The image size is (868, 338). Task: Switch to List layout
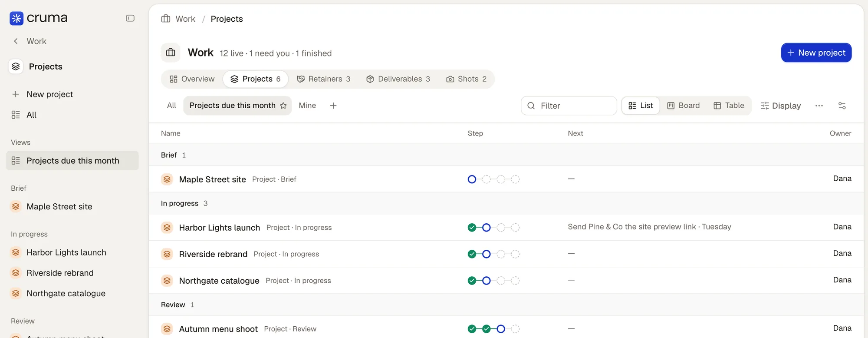[641, 106]
